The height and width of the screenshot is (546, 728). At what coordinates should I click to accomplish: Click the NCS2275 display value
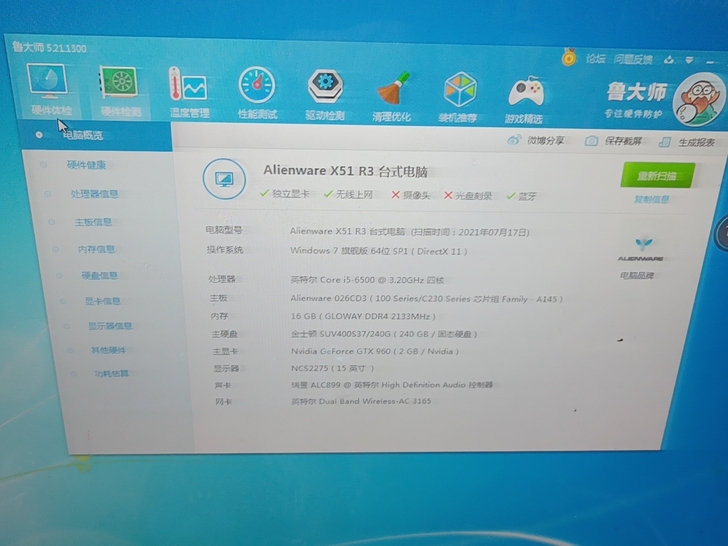point(332,368)
